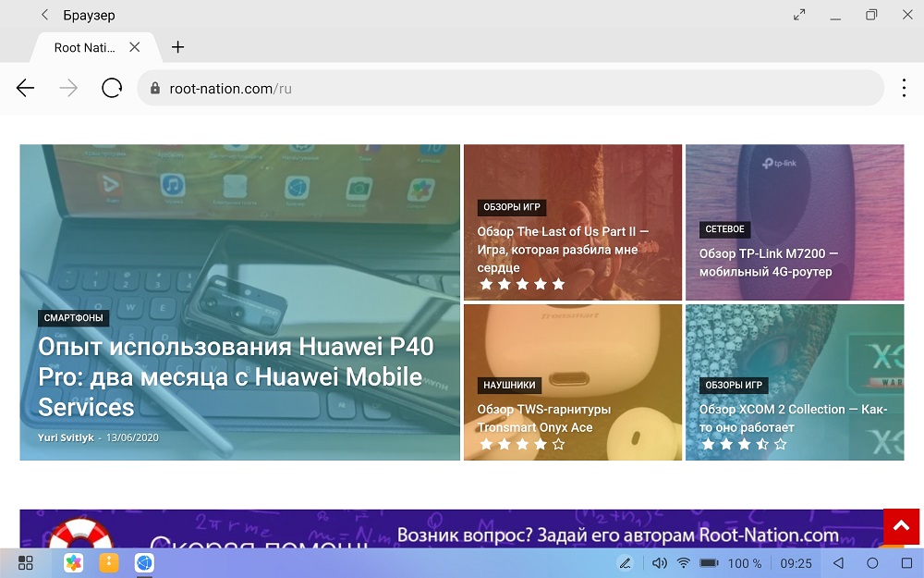This screenshot has height=578, width=924.
Task: Click the СМАРТФОНЫ category tag
Action: click(74, 318)
